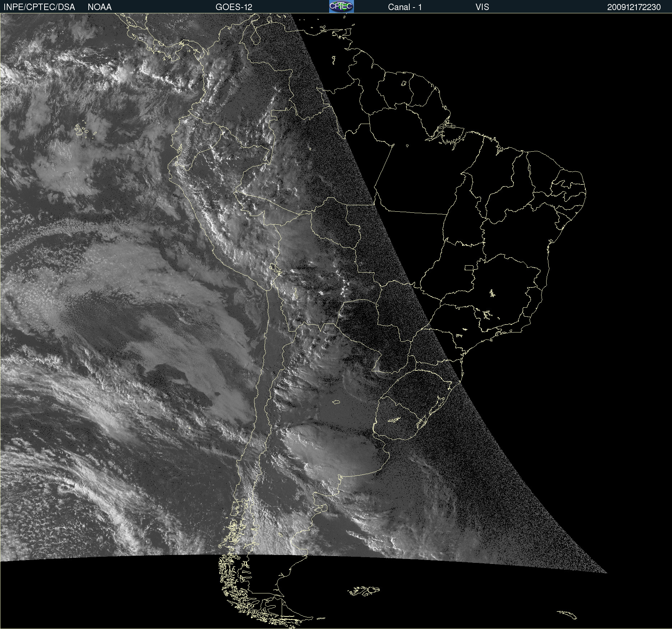Viewport: 672px width, 629px height.
Task: Click the VIS label in the header
Action: click(482, 7)
